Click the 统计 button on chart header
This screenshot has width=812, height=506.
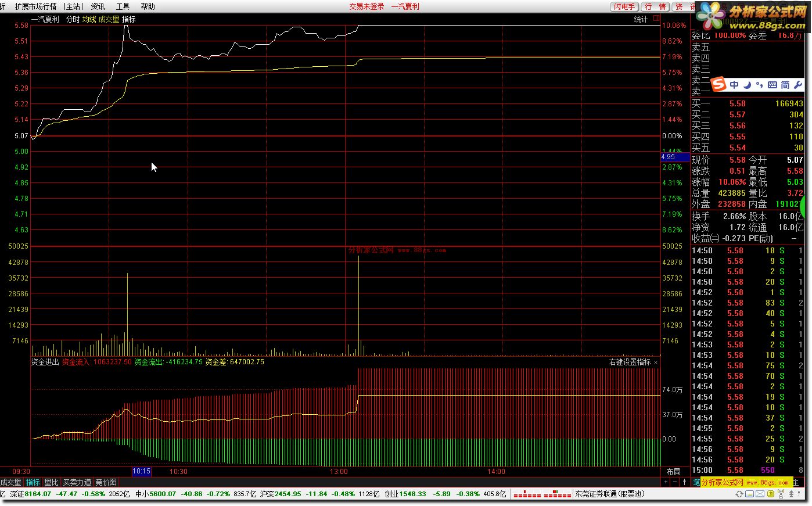pos(641,19)
